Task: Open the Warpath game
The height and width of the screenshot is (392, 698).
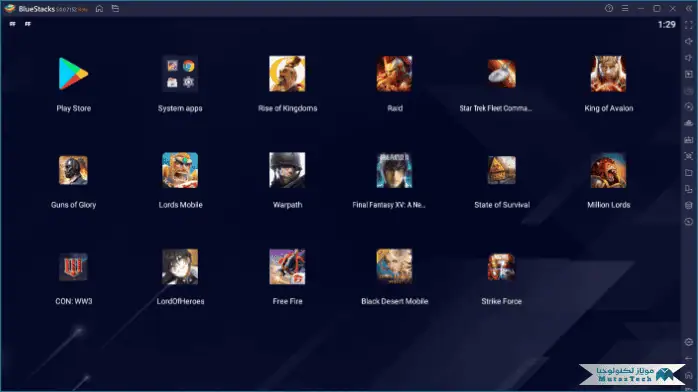Action: (x=287, y=170)
